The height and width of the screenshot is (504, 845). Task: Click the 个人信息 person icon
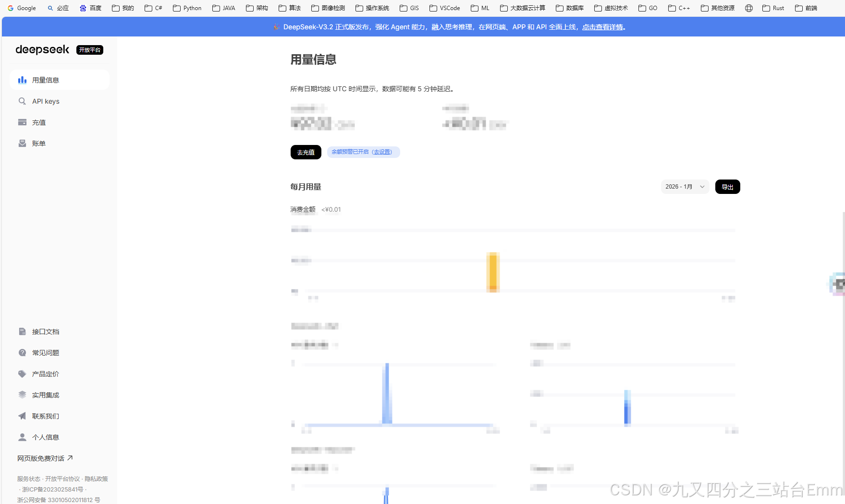pyautogui.click(x=22, y=437)
